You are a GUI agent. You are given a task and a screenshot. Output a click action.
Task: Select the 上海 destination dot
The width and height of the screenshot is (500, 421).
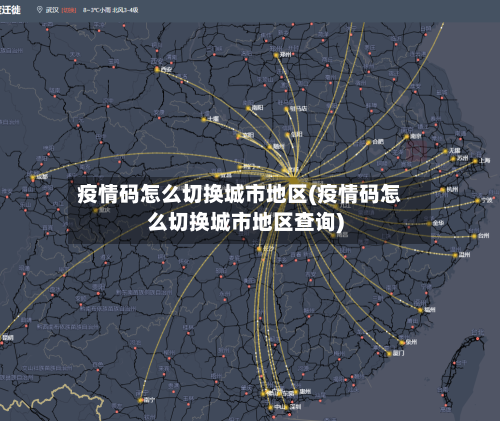(475, 161)
